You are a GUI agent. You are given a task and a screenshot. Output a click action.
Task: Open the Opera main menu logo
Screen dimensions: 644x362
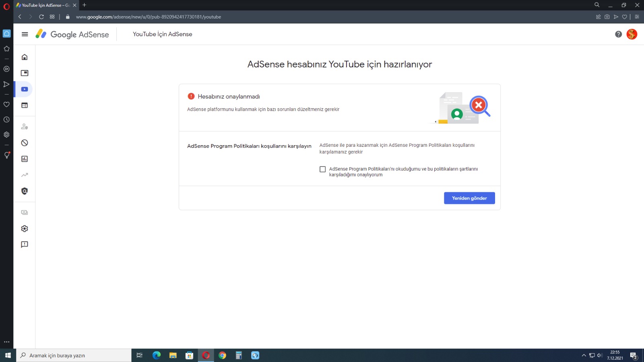[6, 6]
